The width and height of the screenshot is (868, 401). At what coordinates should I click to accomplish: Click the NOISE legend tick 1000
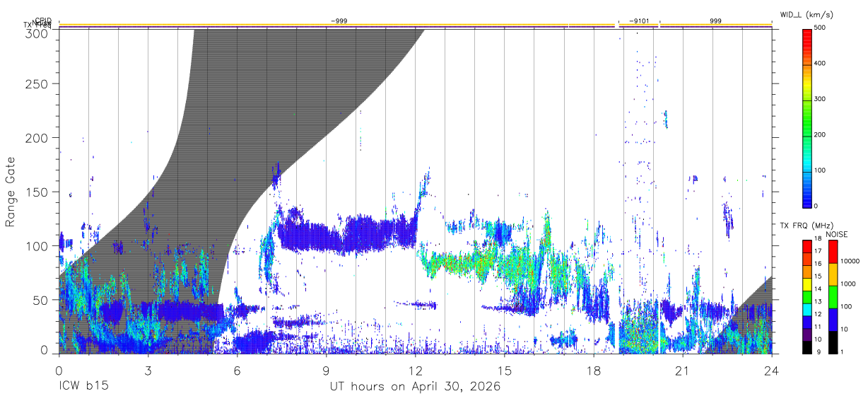(x=848, y=284)
